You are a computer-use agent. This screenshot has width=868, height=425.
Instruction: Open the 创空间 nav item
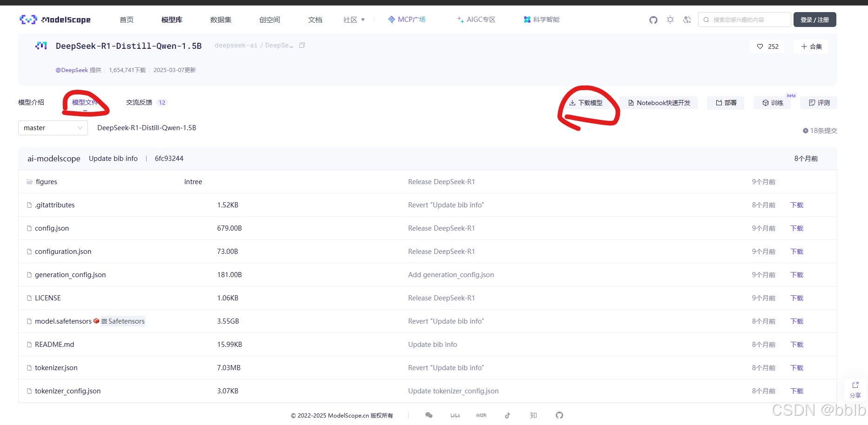(x=269, y=20)
